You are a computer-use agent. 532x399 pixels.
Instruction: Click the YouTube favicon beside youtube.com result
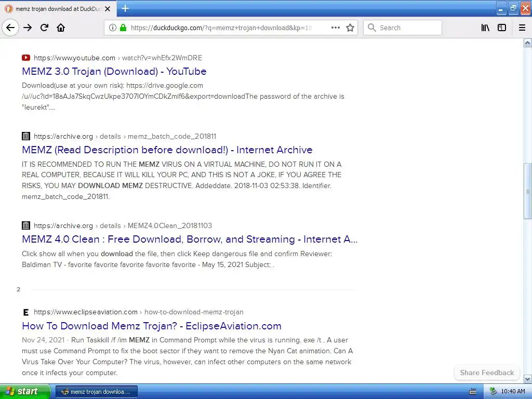26,58
